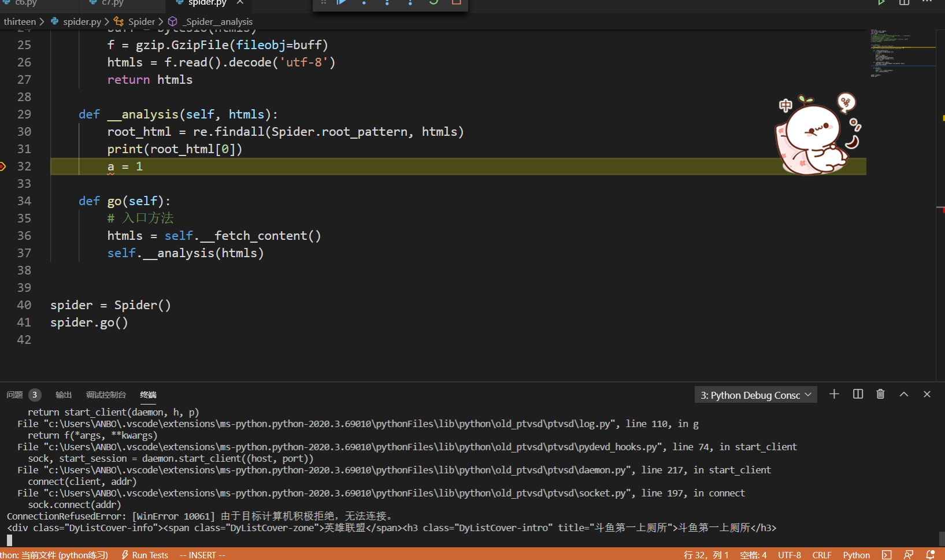Screen dimensions: 945x560
Task: Change the end-of-line sequence via CRLF
Action: [x=822, y=555]
